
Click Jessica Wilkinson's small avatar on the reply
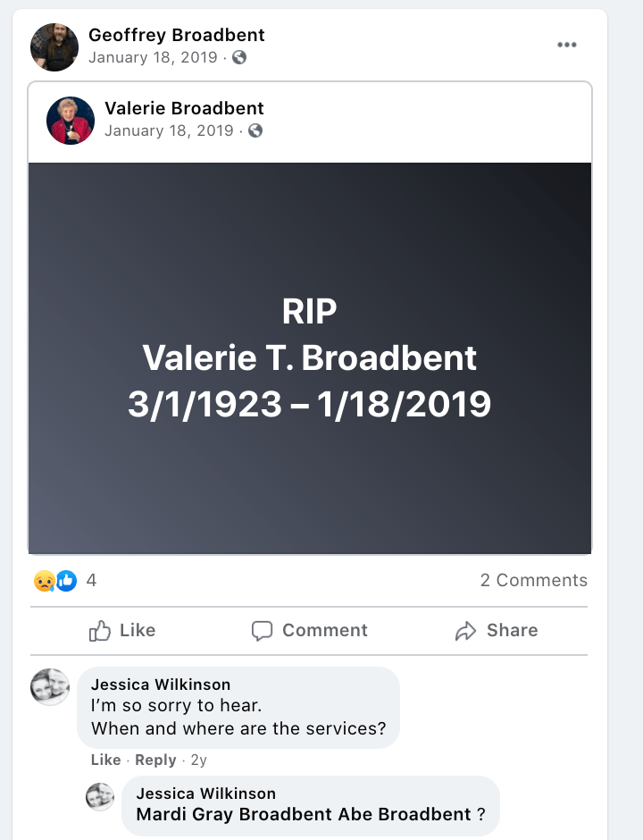click(x=100, y=796)
